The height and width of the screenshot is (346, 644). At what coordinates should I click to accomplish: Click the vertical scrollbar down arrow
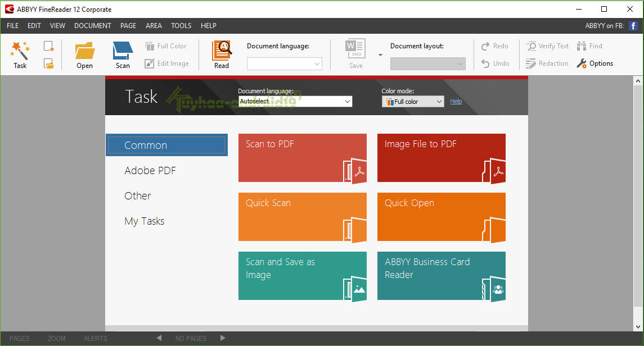638,327
